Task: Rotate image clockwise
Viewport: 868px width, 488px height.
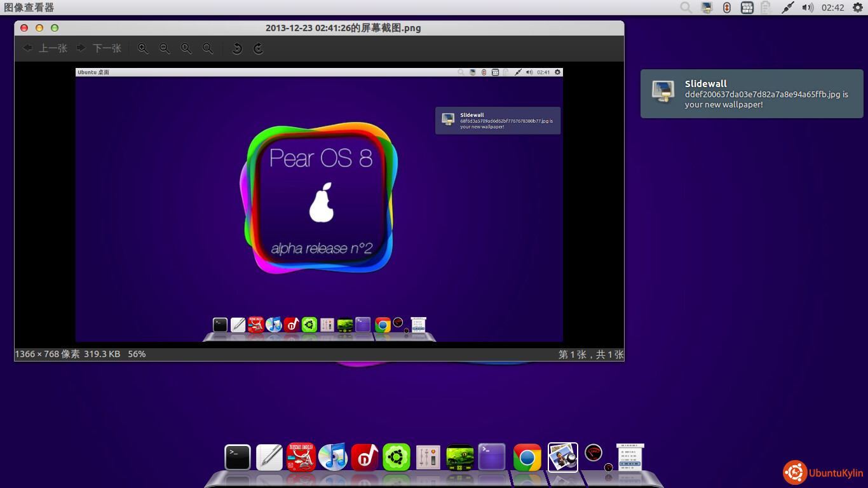Action: pos(258,48)
